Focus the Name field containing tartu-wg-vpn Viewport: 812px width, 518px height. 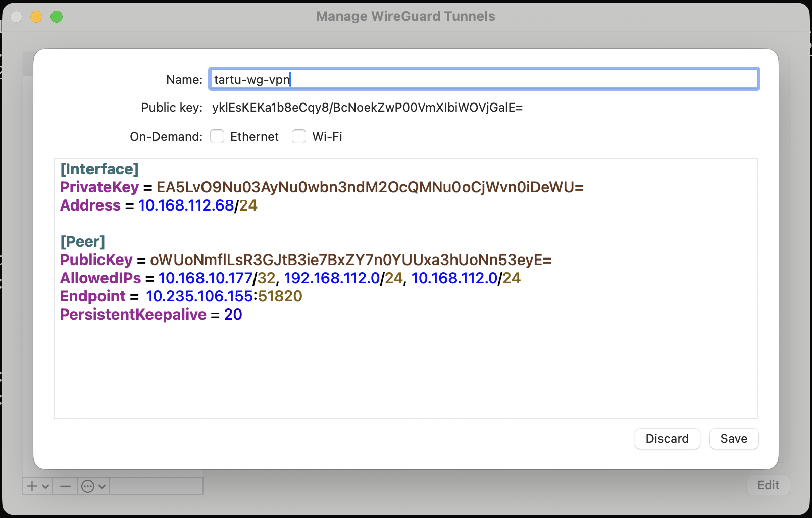(484, 79)
